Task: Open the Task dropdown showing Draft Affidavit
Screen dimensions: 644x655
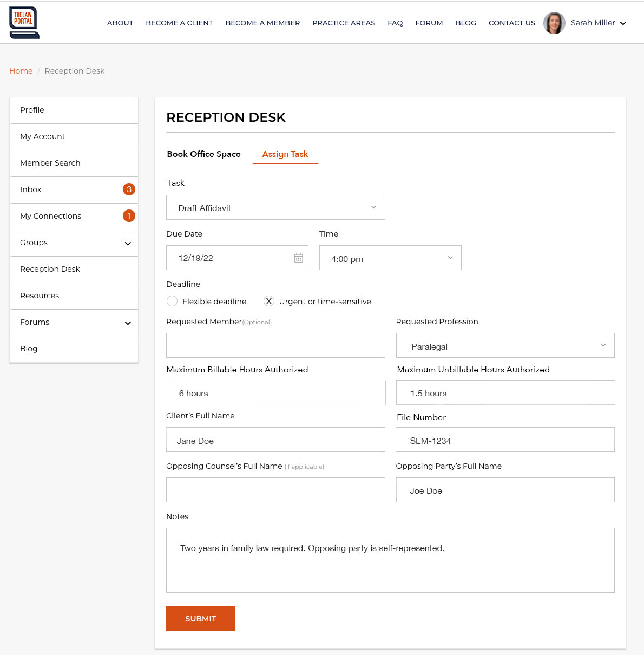Action: [275, 208]
